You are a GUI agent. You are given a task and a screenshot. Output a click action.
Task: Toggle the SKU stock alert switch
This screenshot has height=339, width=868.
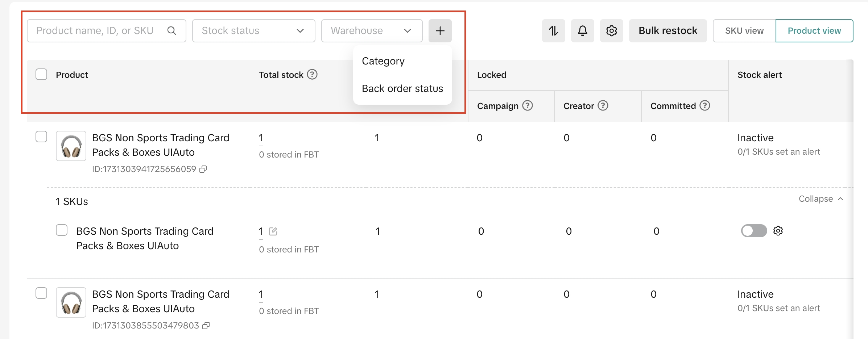tap(754, 231)
